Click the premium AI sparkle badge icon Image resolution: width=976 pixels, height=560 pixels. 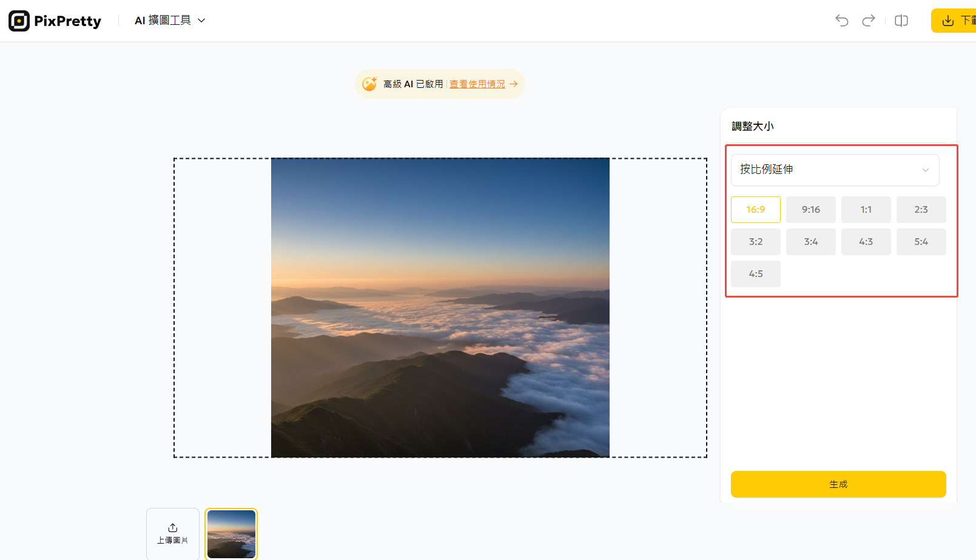[369, 84]
